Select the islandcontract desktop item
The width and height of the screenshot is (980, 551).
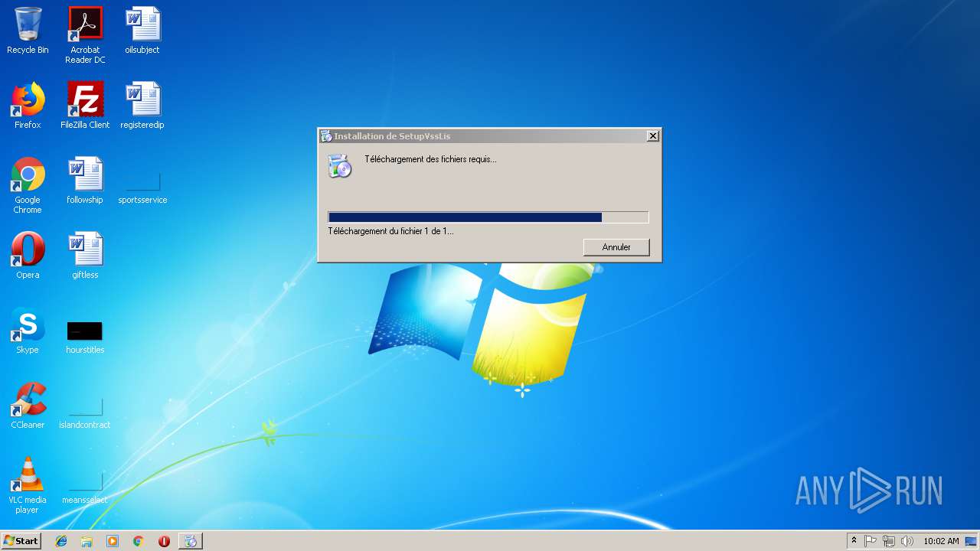85,413
